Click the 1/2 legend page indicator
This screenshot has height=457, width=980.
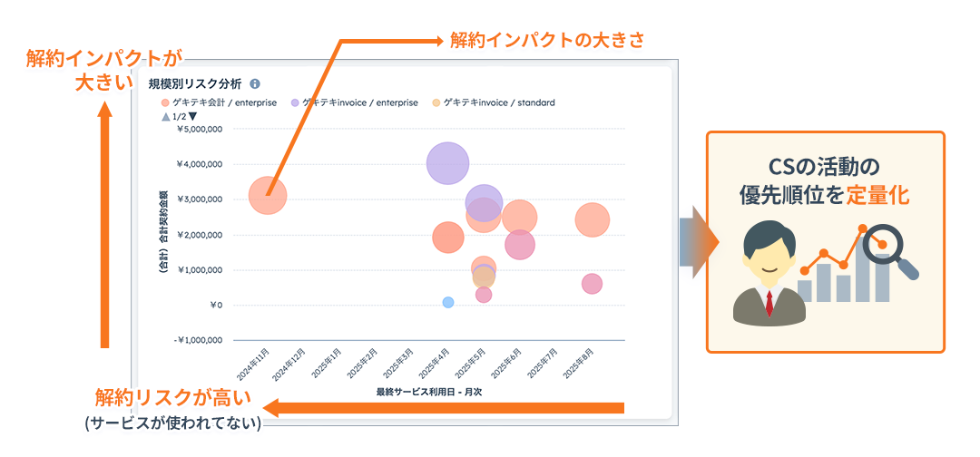tap(179, 117)
